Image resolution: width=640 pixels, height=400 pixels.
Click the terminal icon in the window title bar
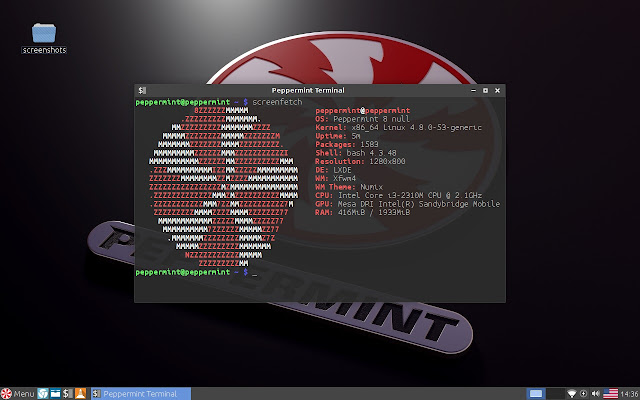coord(142,90)
